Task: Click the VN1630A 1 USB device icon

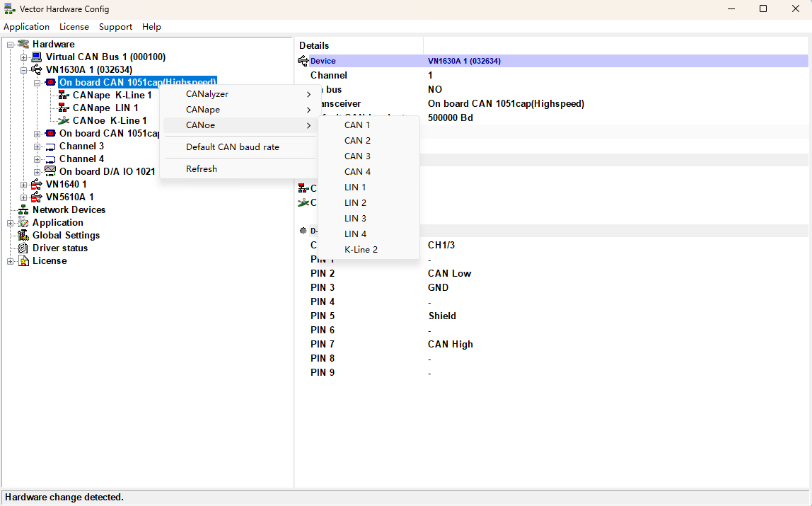Action: click(36, 69)
